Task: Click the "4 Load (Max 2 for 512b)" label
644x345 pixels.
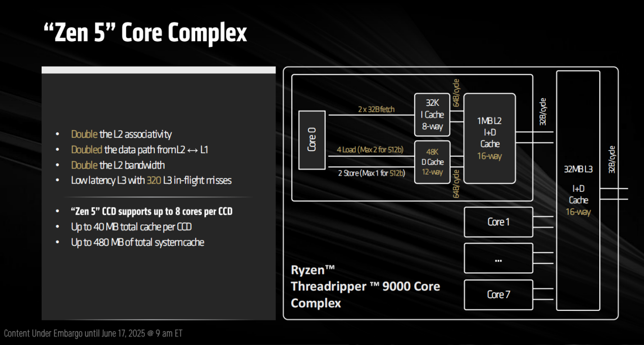Action: (x=371, y=150)
